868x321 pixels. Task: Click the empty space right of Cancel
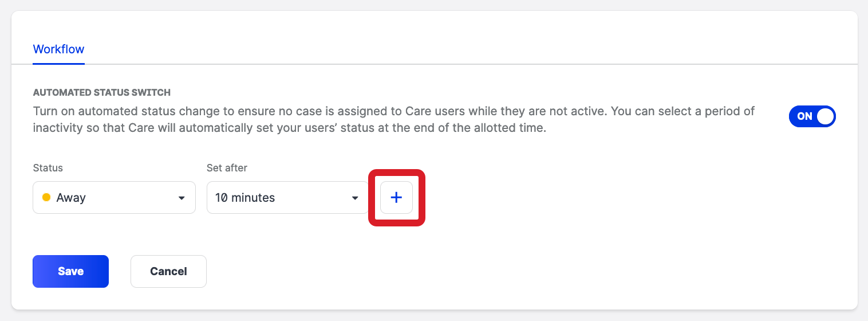click(x=401, y=271)
